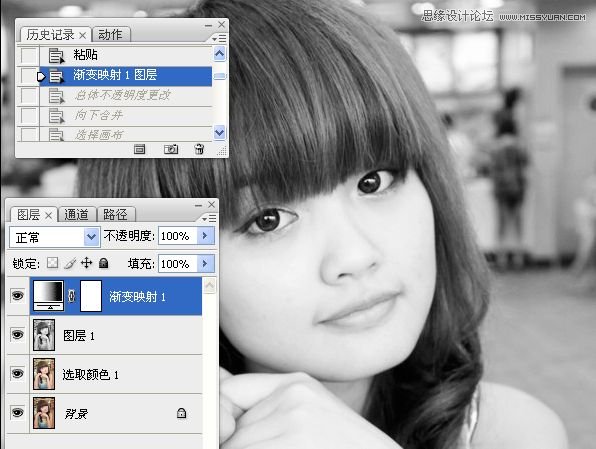Viewport: 596px width, 449px height.
Task: Select the 总体不透明度更改 history state
Action: 125,96
